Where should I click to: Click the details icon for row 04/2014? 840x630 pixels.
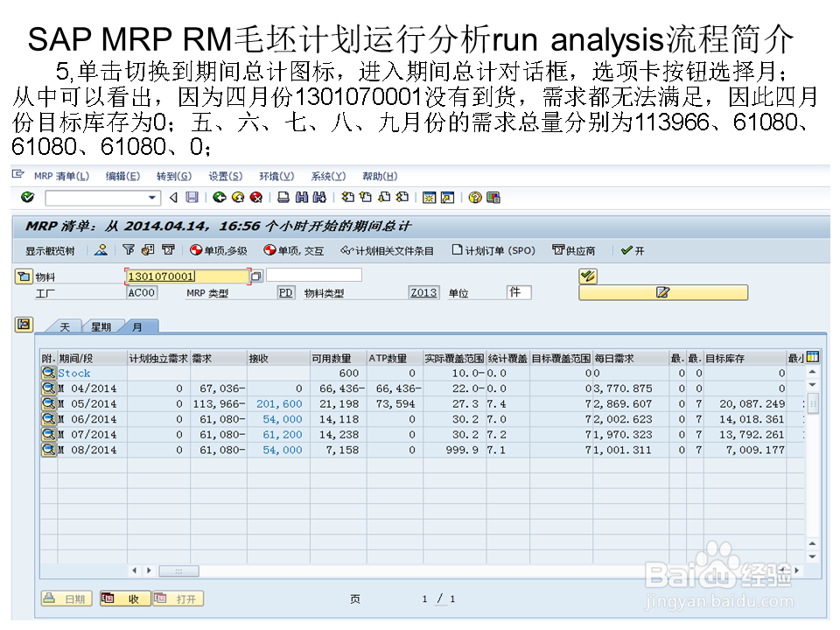click(x=49, y=388)
